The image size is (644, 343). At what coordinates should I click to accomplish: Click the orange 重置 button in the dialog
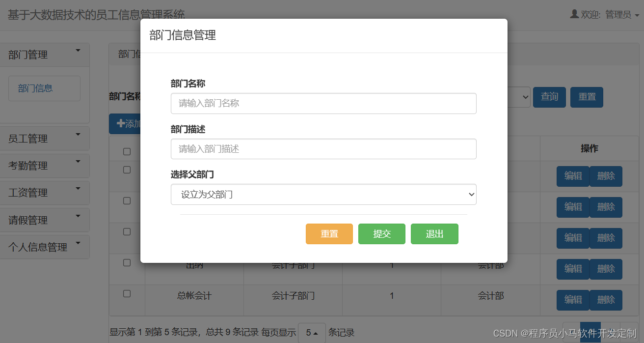(x=329, y=234)
